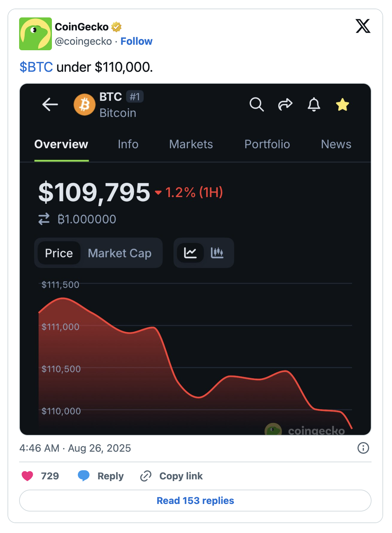Go to the Portfolio tab
392x533 pixels.
coord(267,144)
